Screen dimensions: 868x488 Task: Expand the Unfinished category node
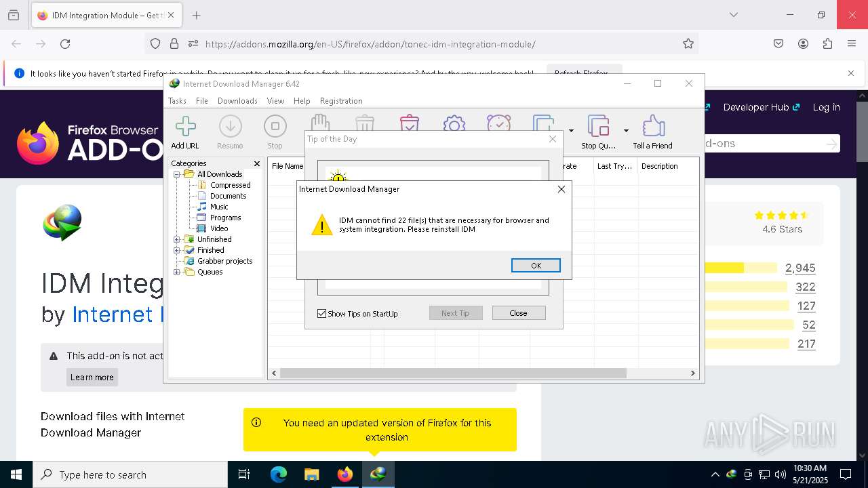click(x=176, y=239)
